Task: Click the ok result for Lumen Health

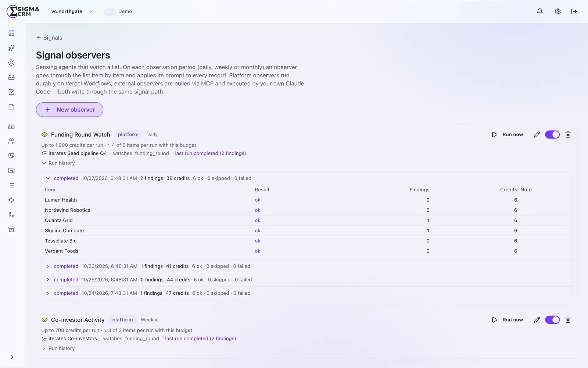Action: coord(258,200)
